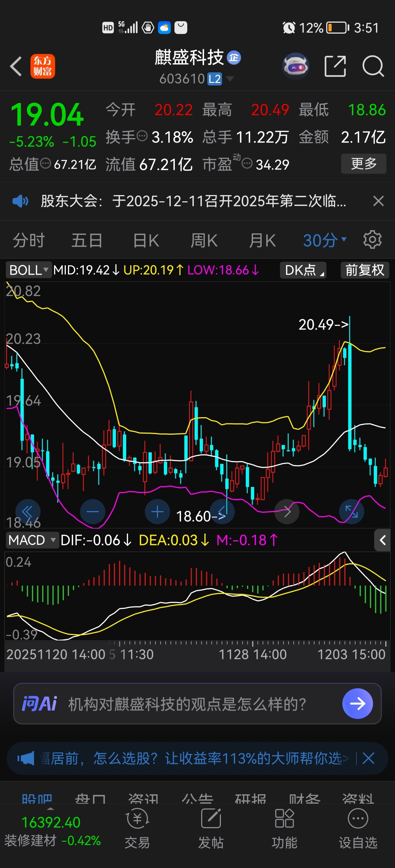Screen dimensions: 395x868
Task: Tap the 金额 2.17亿 value
Action: pyautogui.click(x=363, y=137)
